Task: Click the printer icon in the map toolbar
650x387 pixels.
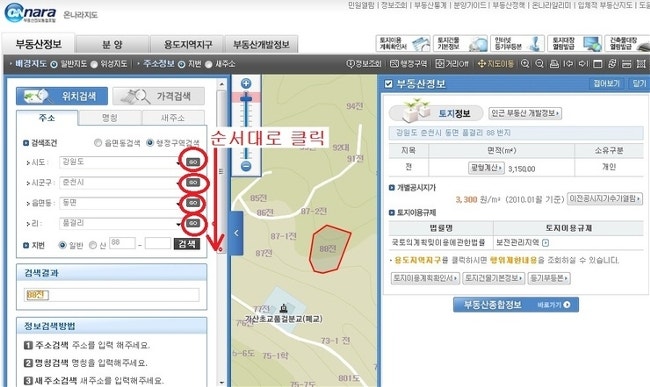Action: (554, 64)
